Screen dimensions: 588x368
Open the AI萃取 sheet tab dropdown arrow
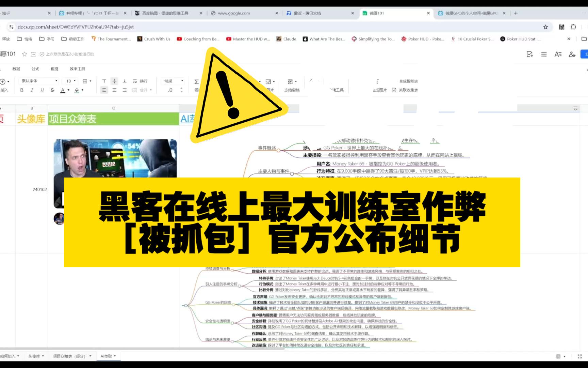point(115,356)
